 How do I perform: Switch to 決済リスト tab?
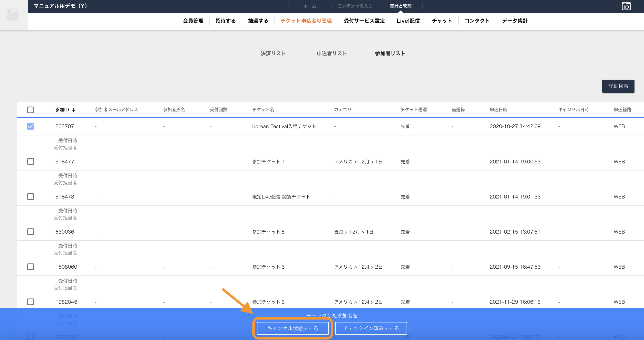click(x=273, y=54)
